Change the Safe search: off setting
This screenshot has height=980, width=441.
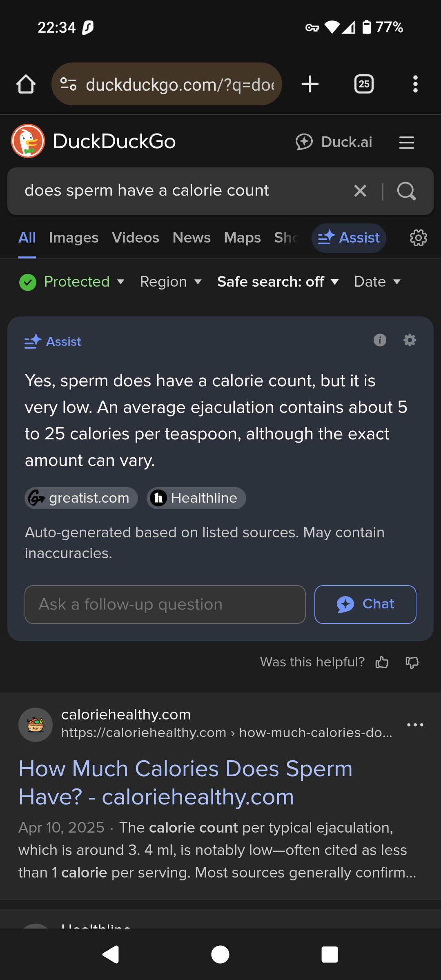(x=278, y=282)
